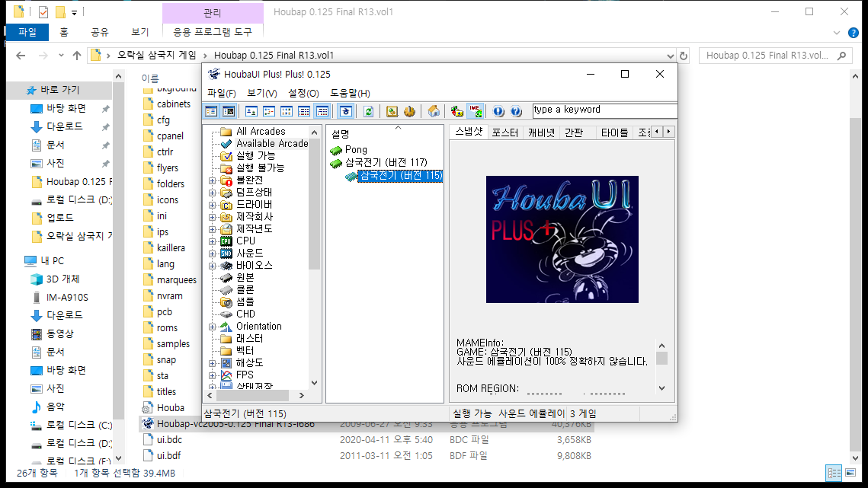Select 삼국전기 (버전 115) clone entry
The image size is (868, 488).
400,176
